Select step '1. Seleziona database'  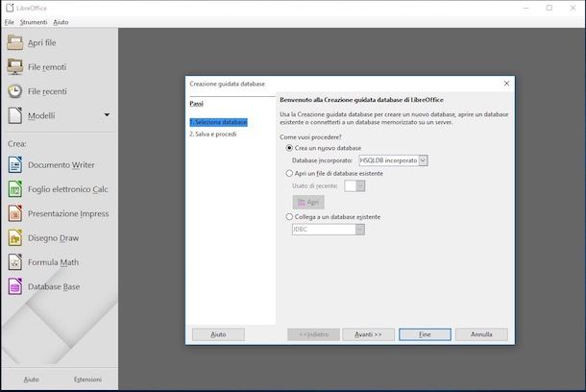pyautogui.click(x=218, y=122)
